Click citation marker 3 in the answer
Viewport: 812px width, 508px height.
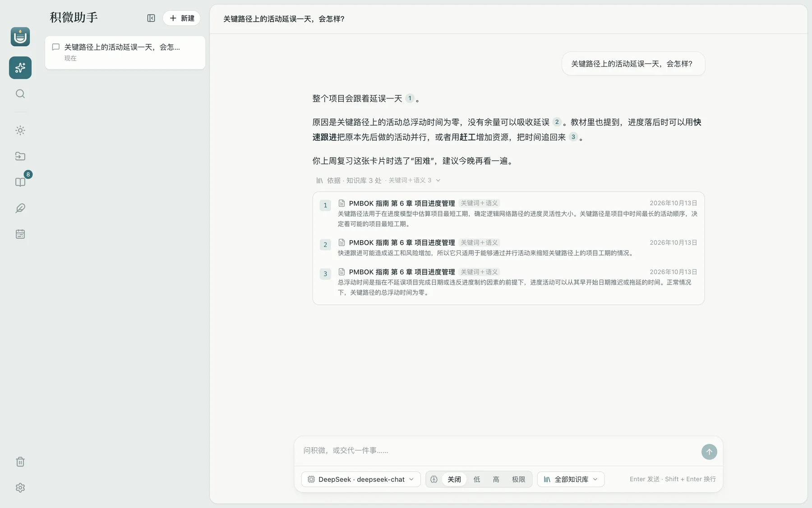[x=573, y=137]
